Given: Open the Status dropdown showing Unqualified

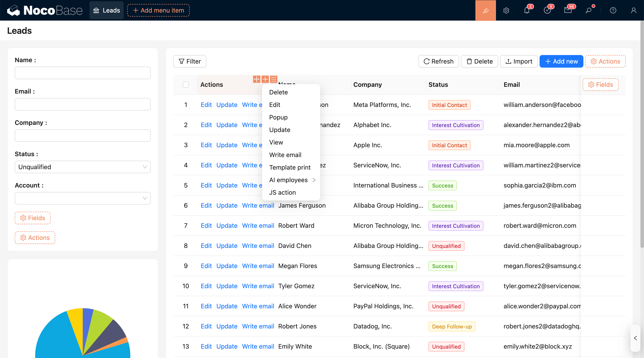Looking at the screenshot, I should pos(83,167).
